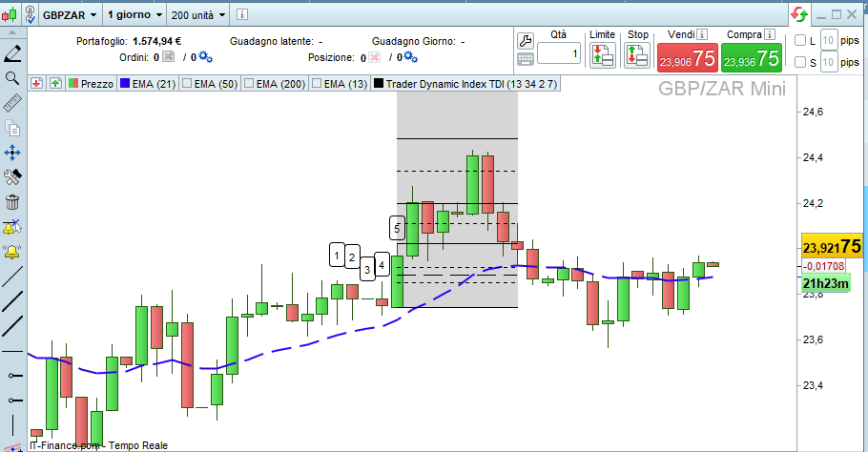Tick the L pips checkbox
Screen dimensions: 868x452
pyautogui.click(x=800, y=40)
